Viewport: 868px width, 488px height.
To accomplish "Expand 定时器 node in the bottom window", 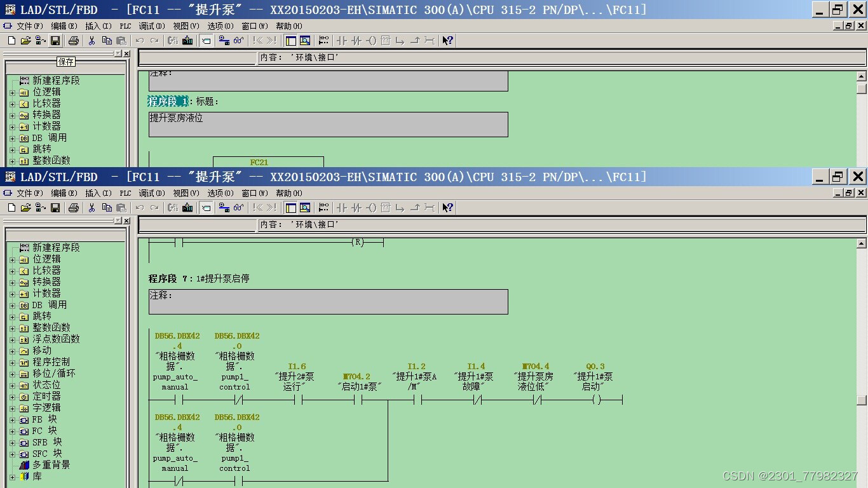I will 12,396.
